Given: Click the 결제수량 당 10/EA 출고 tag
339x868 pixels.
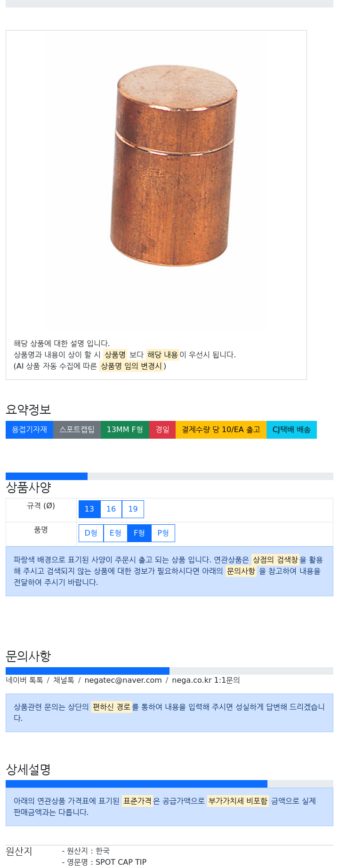Looking at the screenshot, I should (221, 430).
